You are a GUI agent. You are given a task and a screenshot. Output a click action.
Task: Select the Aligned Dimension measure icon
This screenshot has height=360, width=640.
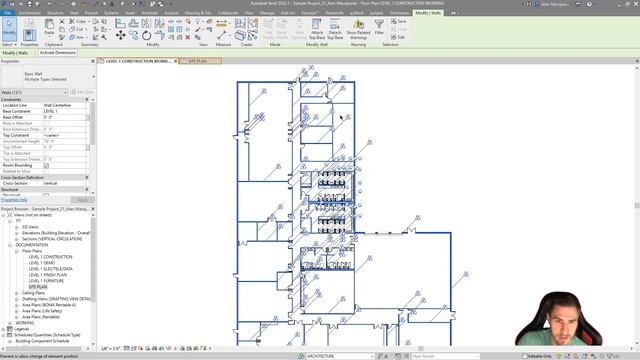pyautogui.click(x=221, y=23)
